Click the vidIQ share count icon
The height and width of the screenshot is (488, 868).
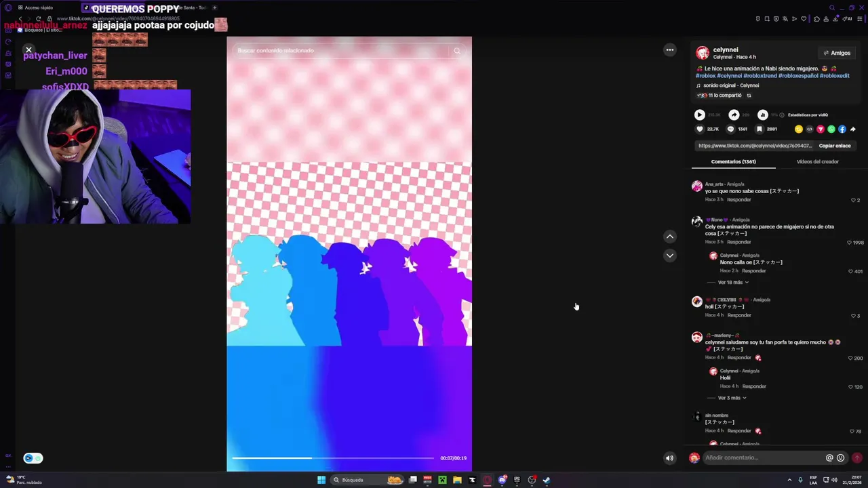pyautogui.click(x=734, y=115)
